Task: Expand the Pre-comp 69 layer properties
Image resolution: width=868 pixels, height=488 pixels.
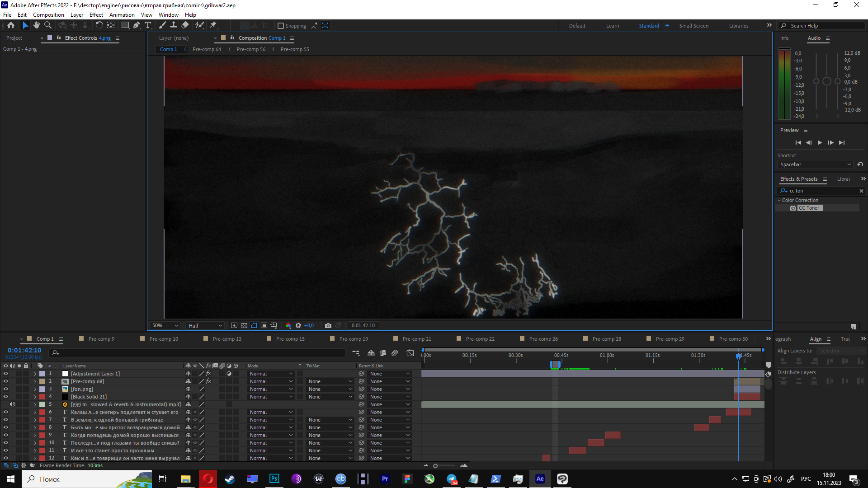Action: (x=35, y=381)
